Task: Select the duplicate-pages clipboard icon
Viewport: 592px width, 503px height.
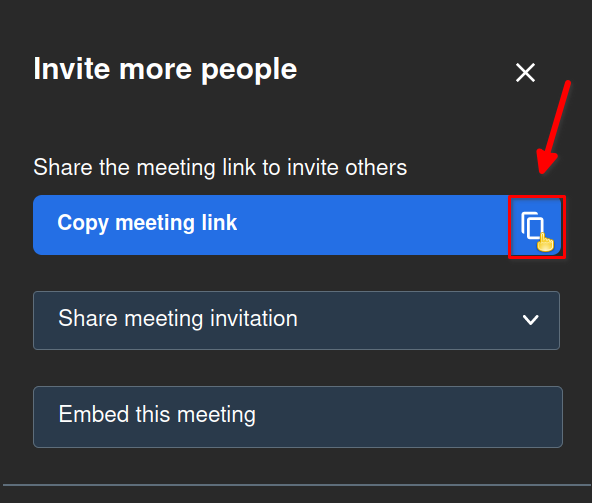Action: click(x=532, y=225)
